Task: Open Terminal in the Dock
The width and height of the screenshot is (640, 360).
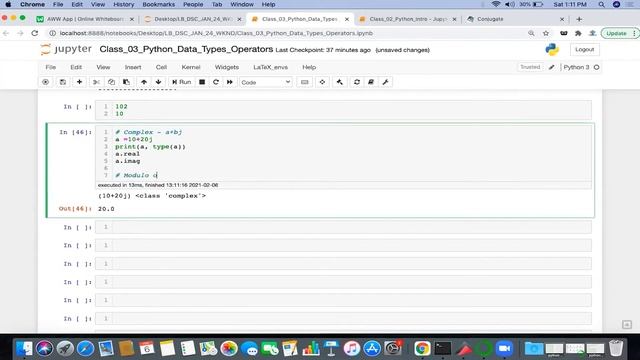Action: pyautogui.click(x=443, y=349)
